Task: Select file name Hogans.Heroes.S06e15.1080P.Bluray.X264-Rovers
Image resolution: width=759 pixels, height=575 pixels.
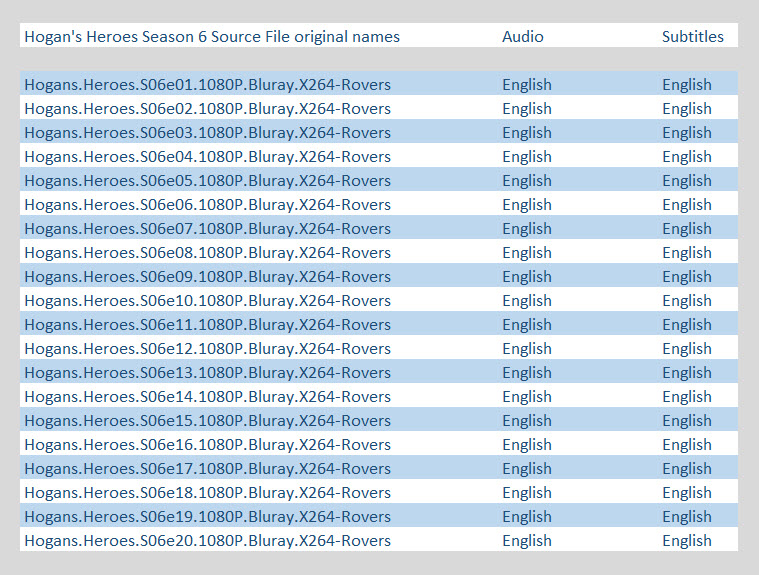Action: (x=208, y=421)
